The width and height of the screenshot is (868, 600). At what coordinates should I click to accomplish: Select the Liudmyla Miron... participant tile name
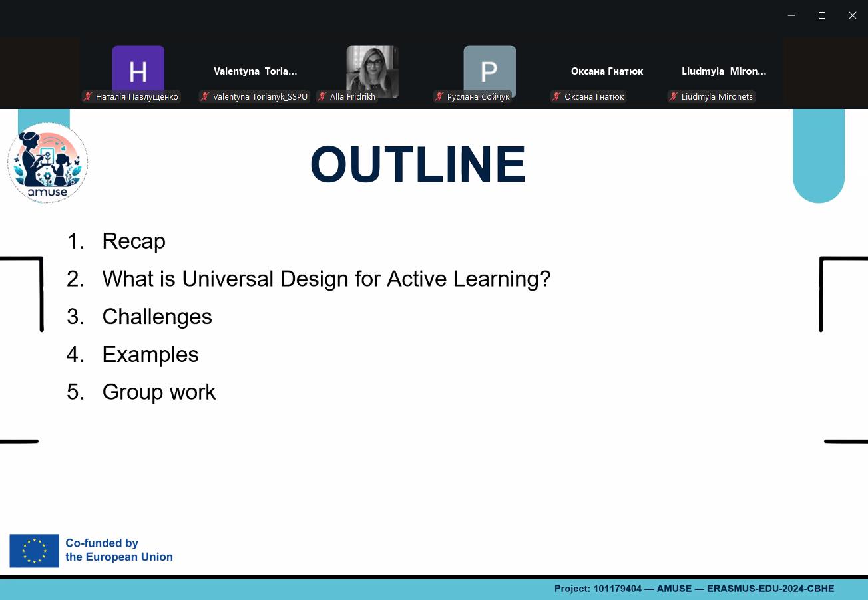pos(724,71)
